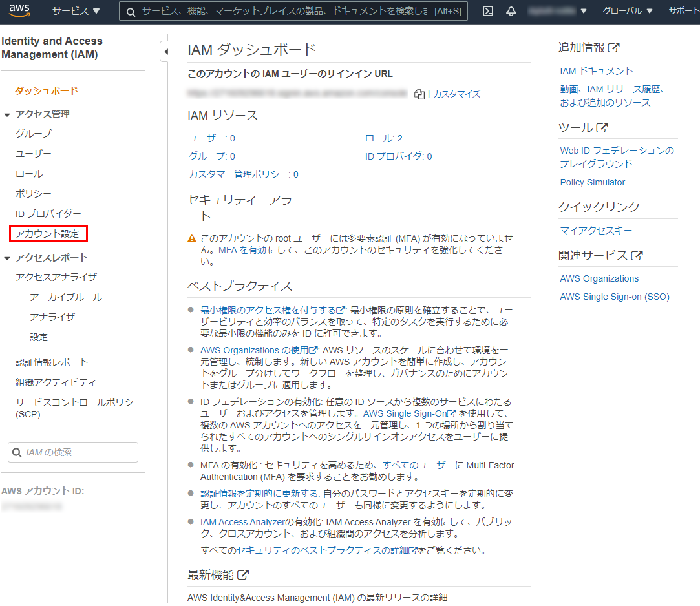The image size is (700, 606).
Task: Open the サポート menu
Action: 684,11
